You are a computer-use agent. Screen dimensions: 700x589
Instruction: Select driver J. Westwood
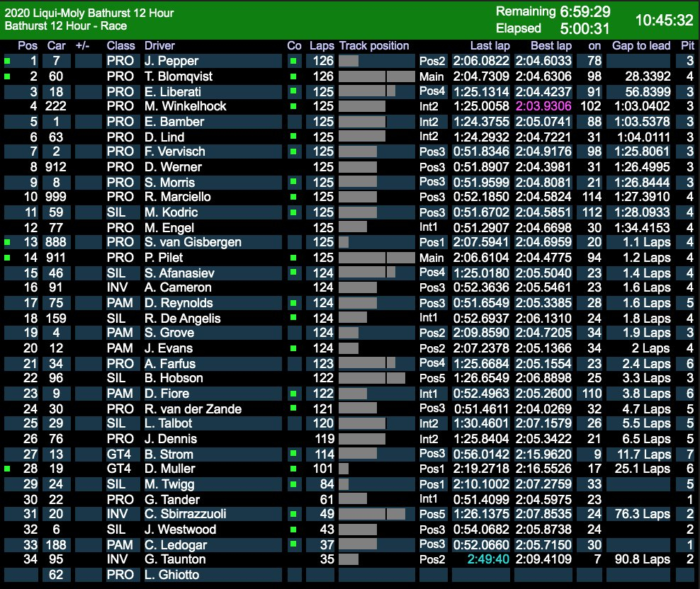click(x=180, y=530)
